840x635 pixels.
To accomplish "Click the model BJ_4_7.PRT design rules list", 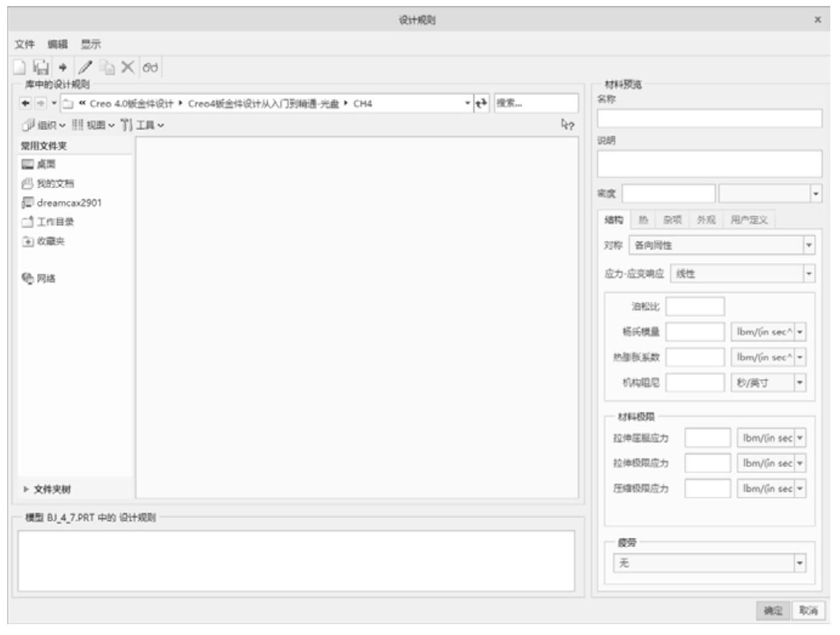I will pos(296,561).
